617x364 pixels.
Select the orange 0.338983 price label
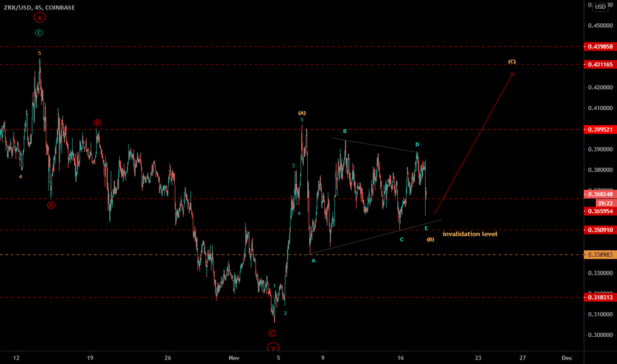tap(600, 255)
